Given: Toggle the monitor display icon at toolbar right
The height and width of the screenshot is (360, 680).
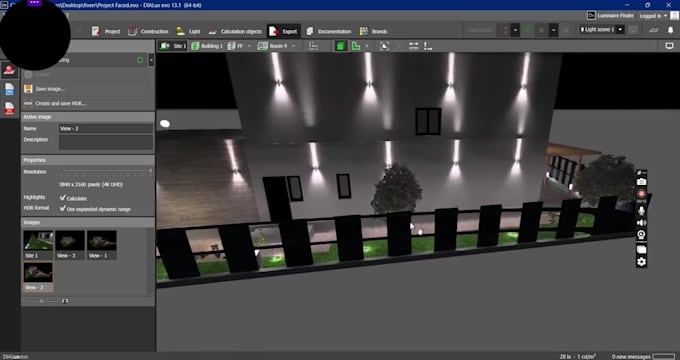Looking at the screenshot, I should tap(669, 46).
